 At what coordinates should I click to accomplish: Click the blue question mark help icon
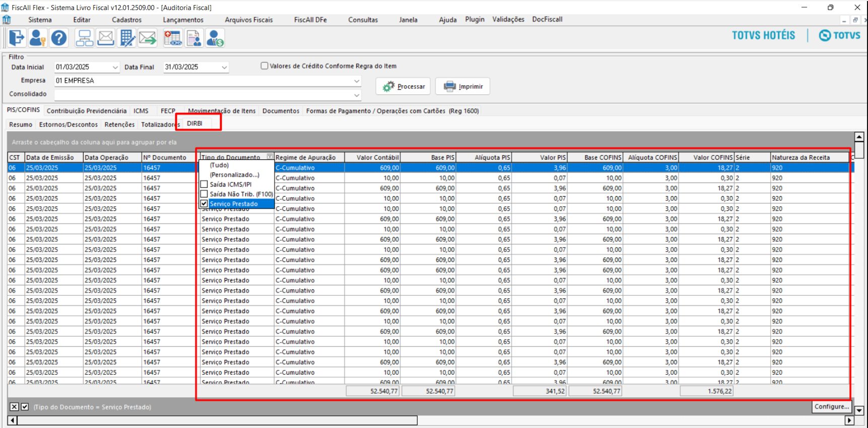(x=59, y=38)
